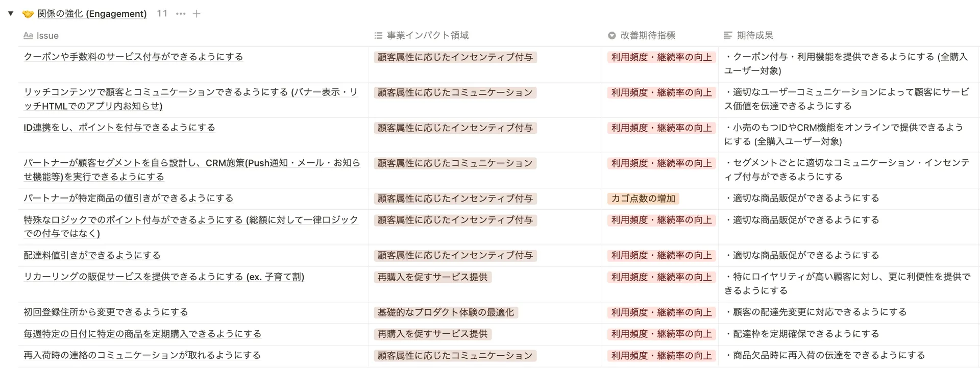Viewport: 980px width, 369px height.
Task: Click the handshake emoji icon of the group
Action: click(28, 14)
